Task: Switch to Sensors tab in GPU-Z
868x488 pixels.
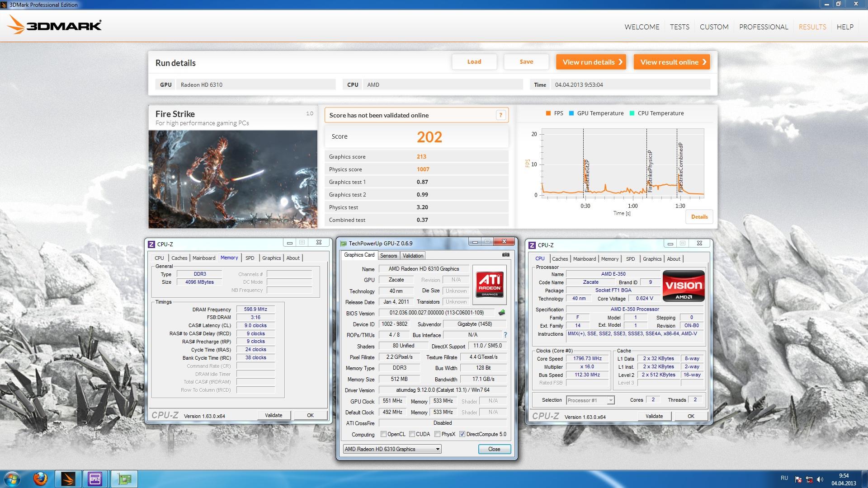Action: point(388,256)
